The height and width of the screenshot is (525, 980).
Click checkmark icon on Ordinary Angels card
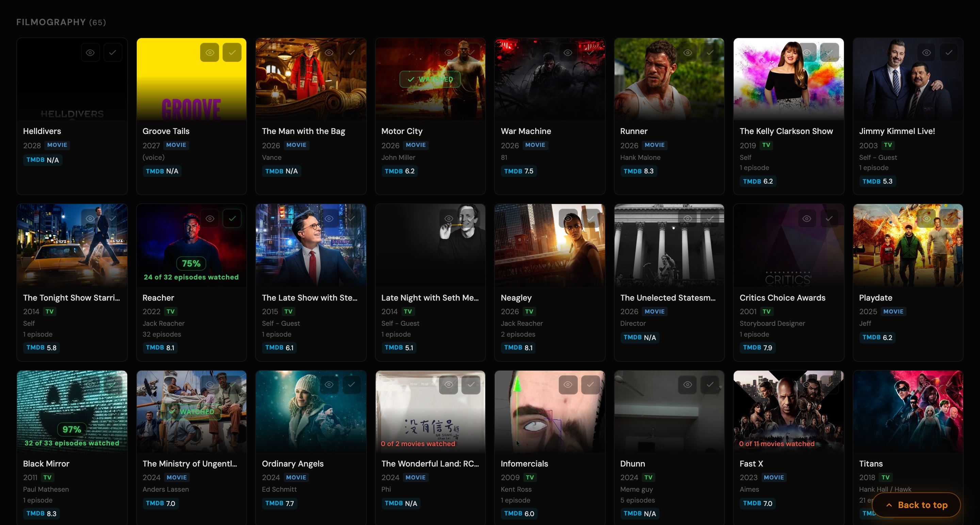click(352, 385)
